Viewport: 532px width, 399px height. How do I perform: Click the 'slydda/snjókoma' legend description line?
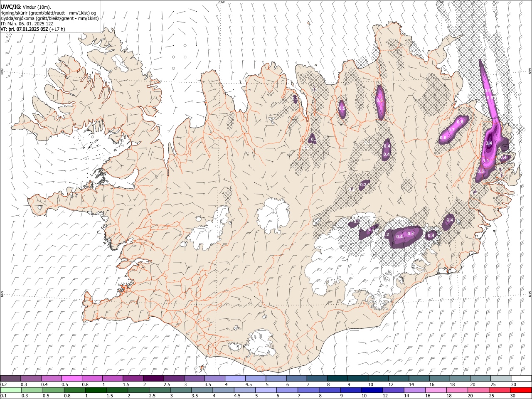[50, 18]
